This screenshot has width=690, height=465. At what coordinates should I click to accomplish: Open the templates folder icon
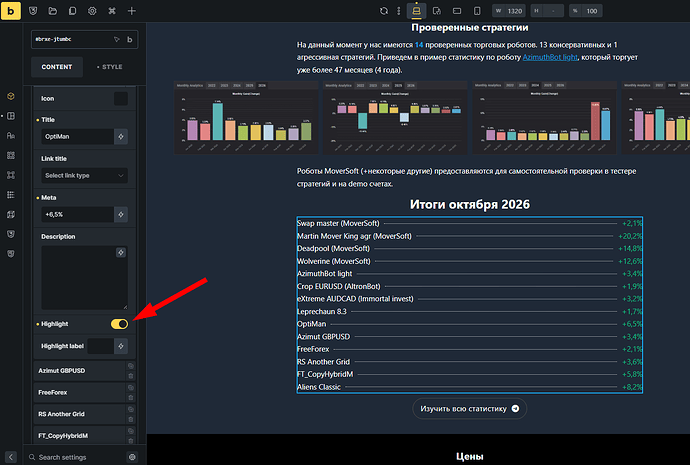53,11
